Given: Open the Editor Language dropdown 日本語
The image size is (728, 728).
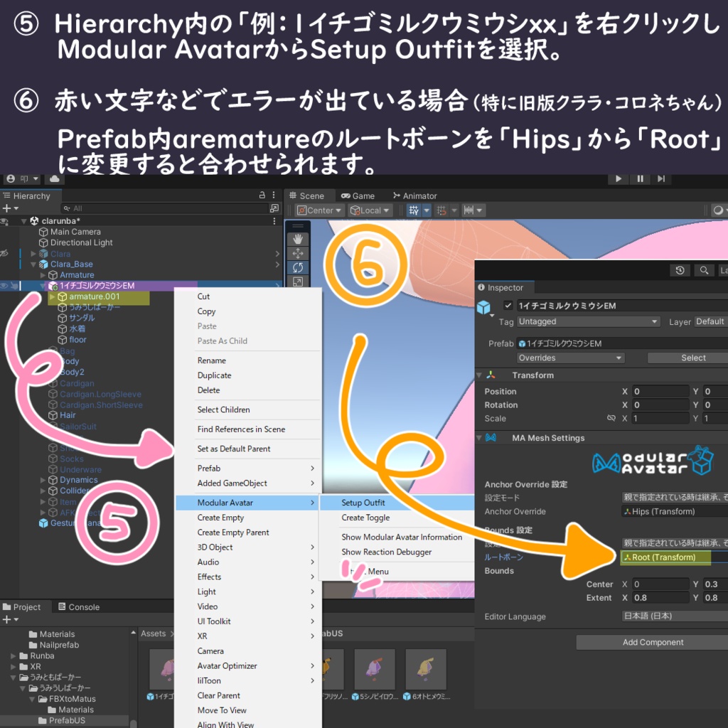Looking at the screenshot, I should click(x=675, y=616).
